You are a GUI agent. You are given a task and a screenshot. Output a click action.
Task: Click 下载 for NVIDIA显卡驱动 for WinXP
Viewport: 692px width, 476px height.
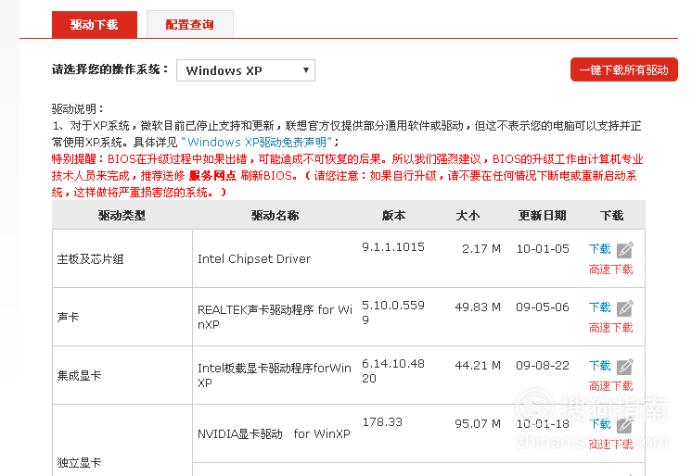point(600,424)
